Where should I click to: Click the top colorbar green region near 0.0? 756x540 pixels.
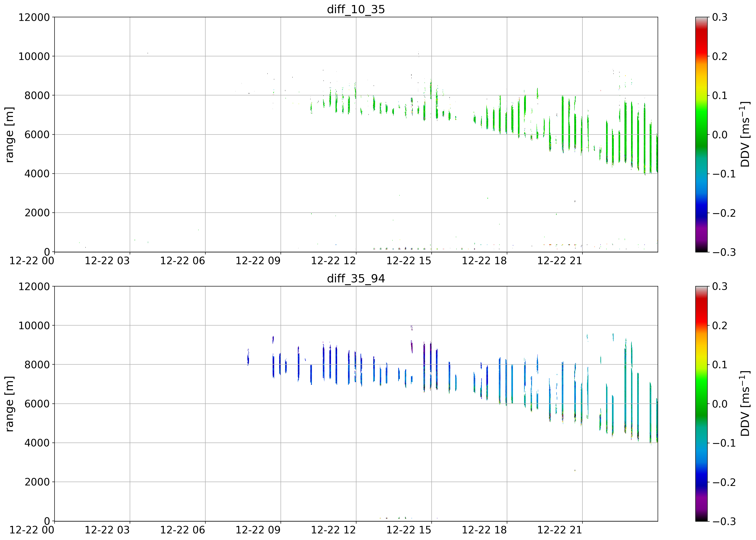(x=701, y=134)
